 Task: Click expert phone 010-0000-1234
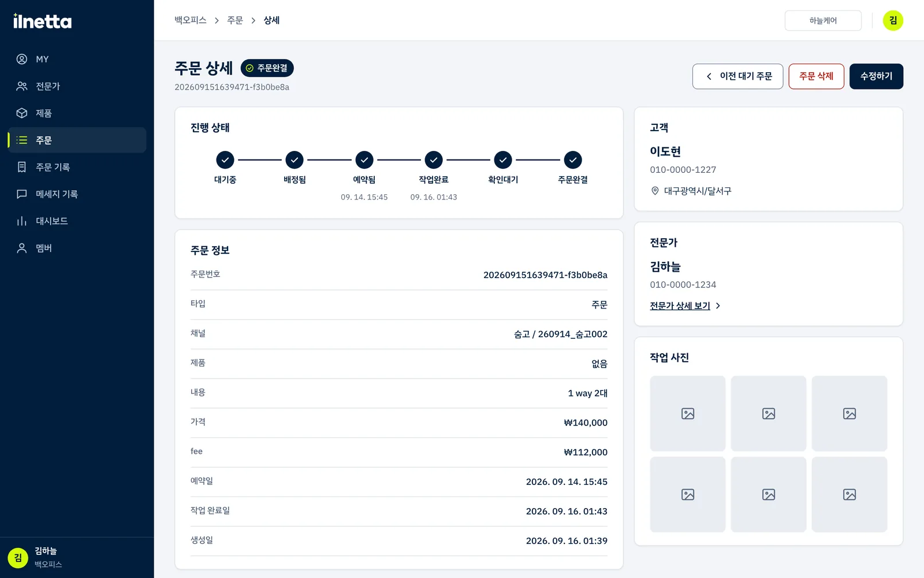(683, 285)
